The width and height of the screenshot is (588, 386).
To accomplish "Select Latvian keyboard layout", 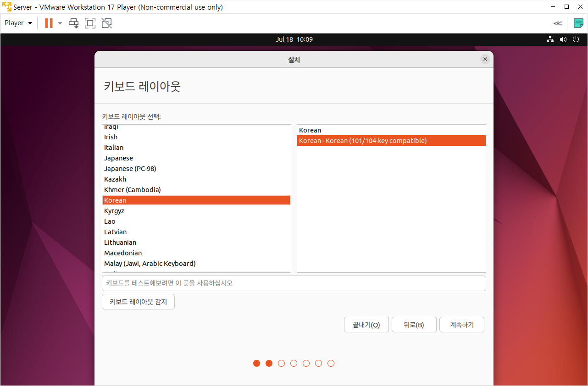I will click(196, 232).
